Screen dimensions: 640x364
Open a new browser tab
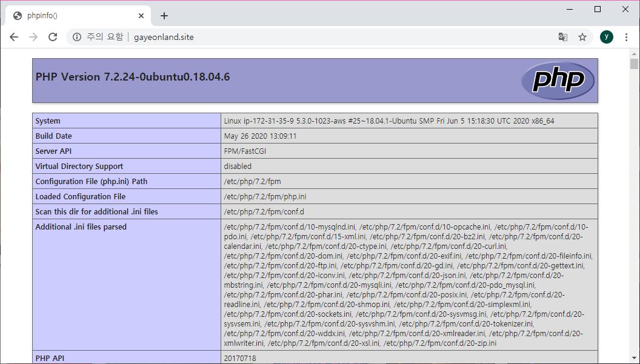tap(164, 15)
